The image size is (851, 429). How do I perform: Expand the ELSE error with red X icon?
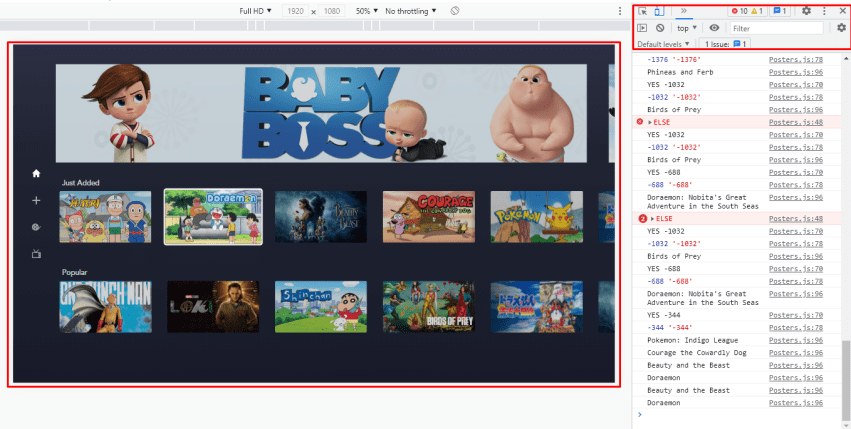click(651, 122)
